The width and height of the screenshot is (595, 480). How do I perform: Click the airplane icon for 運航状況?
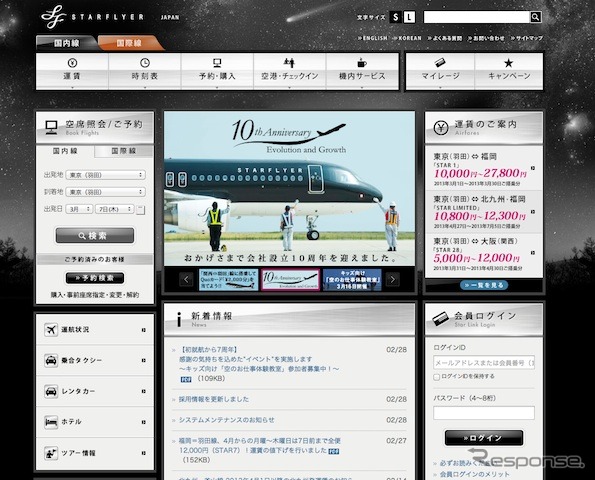click(x=51, y=330)
